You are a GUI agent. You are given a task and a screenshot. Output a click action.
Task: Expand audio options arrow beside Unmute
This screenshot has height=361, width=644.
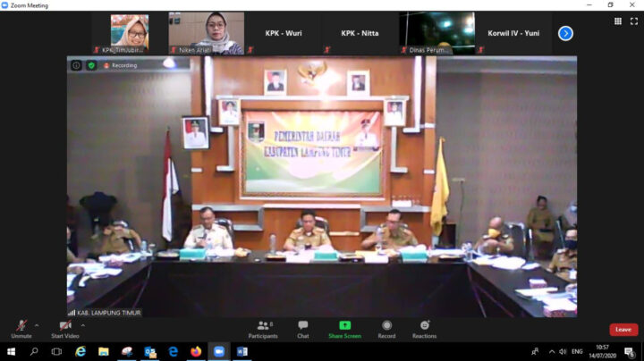click(x=37, y=325)
